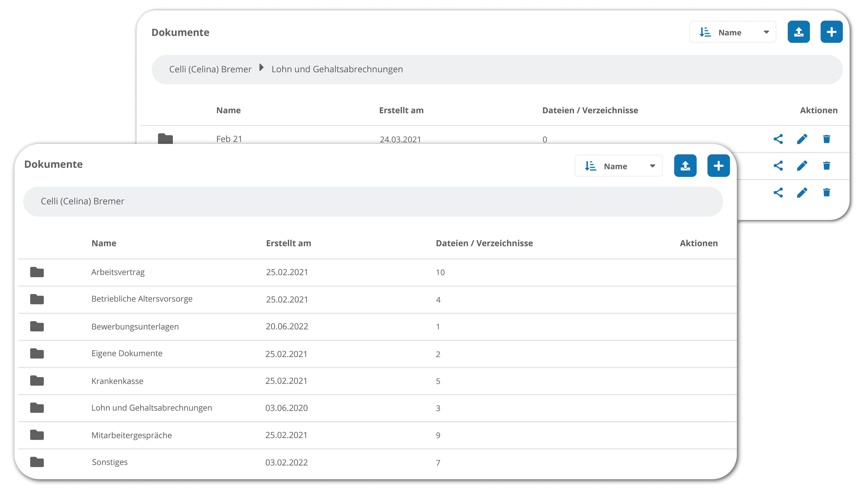Click the plus add button in the front panel
The height and width of the screenshot is (488, 868).
pos(718,166)
